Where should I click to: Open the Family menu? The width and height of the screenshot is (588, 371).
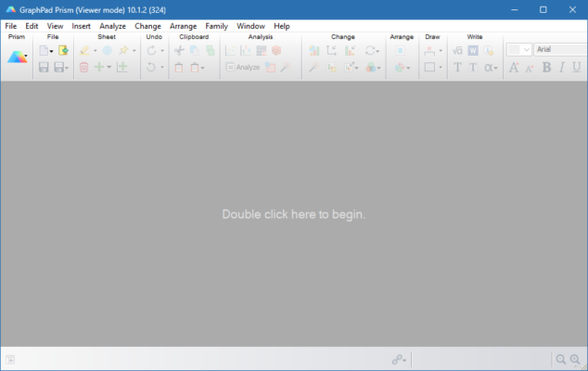216,26
